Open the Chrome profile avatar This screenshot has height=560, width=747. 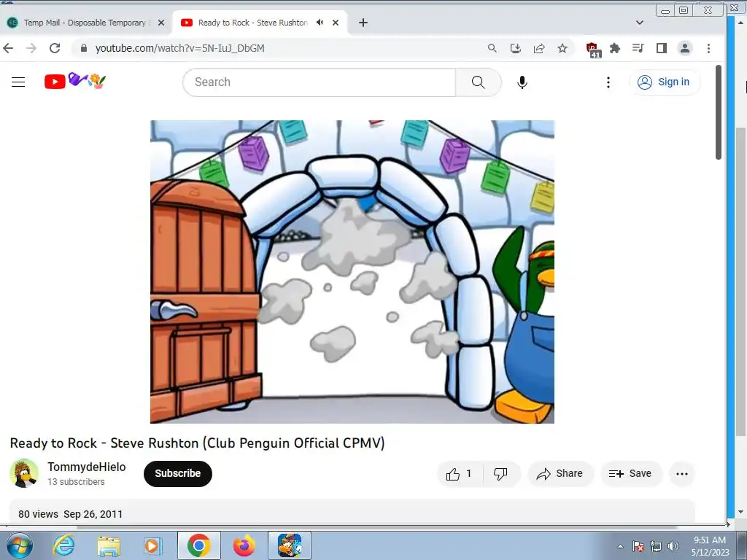685,48
